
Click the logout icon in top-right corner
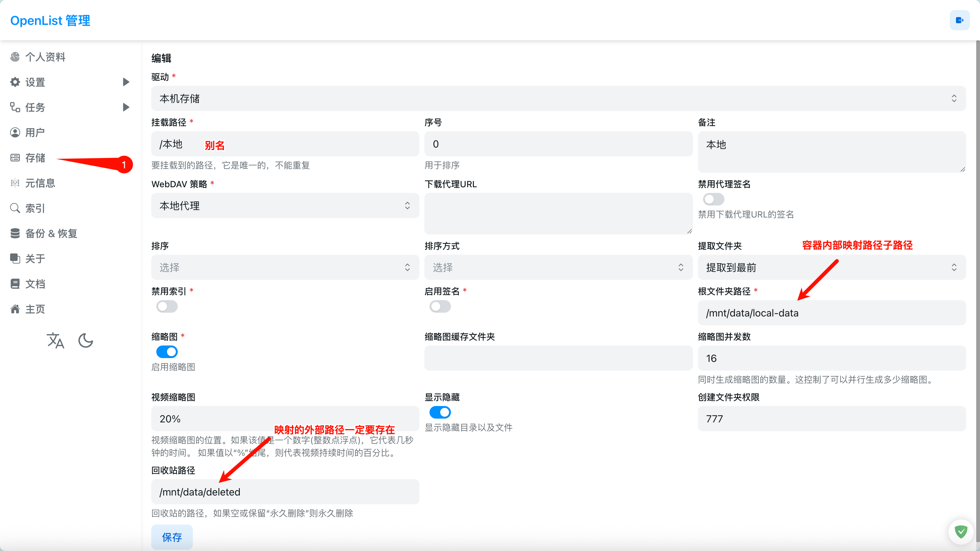coord(959,20)
